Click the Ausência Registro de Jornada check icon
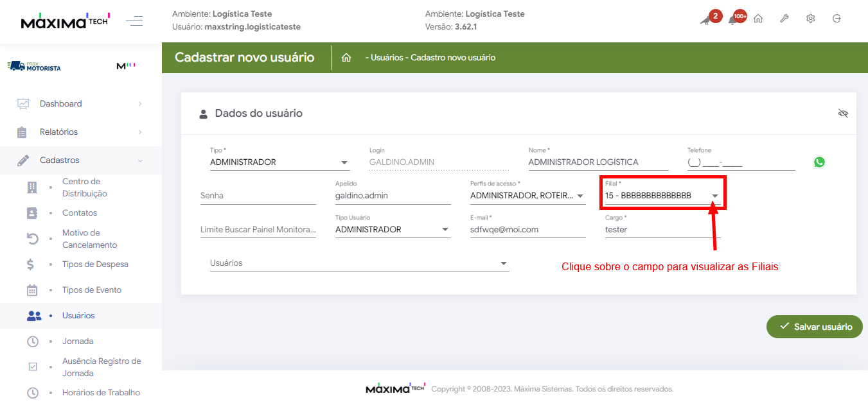 [x=33, y=367]
